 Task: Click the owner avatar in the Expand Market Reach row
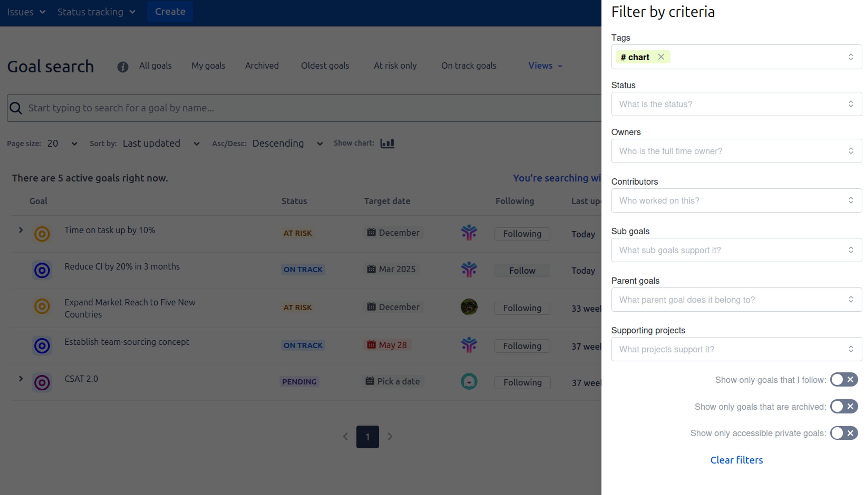[469, 307]
